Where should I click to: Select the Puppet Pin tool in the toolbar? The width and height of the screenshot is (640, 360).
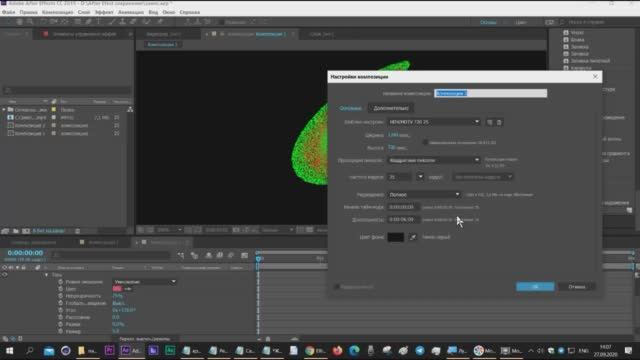[160, 22]
